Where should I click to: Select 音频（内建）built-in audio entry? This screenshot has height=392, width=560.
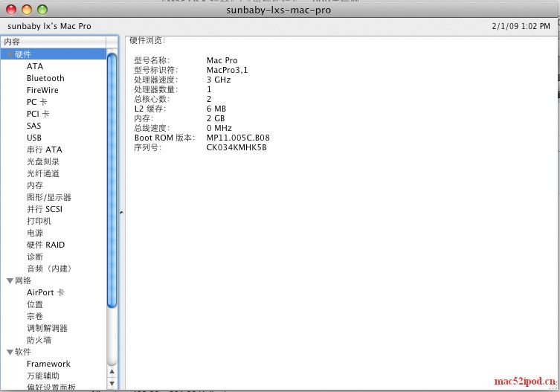(x=49, y=269)
